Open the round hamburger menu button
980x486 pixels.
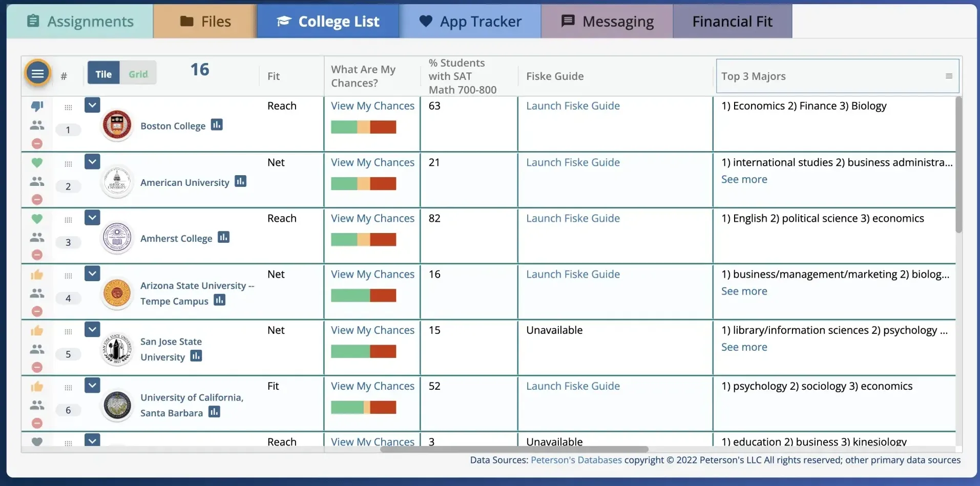coord(37,74)
